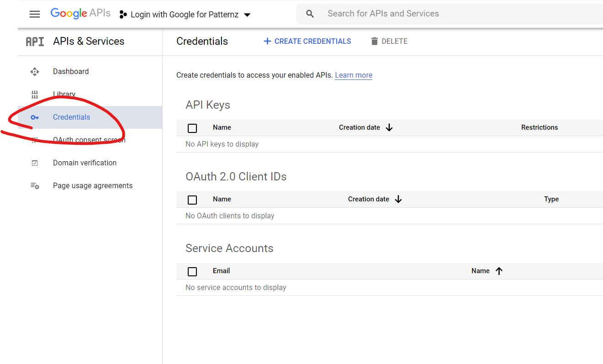Screen dimensions: 603x364
Task: Click the Page usage agreements icon
Action: (35, 186)
